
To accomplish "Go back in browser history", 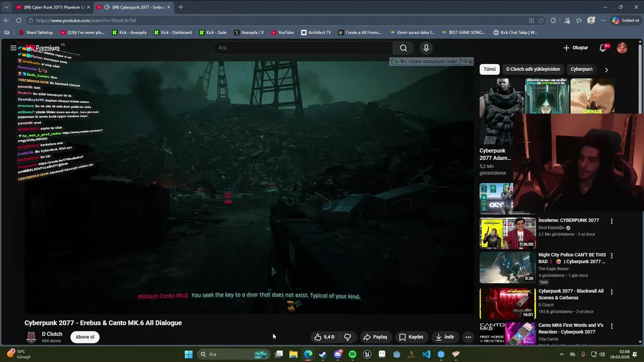I will (x=7, y=20).
